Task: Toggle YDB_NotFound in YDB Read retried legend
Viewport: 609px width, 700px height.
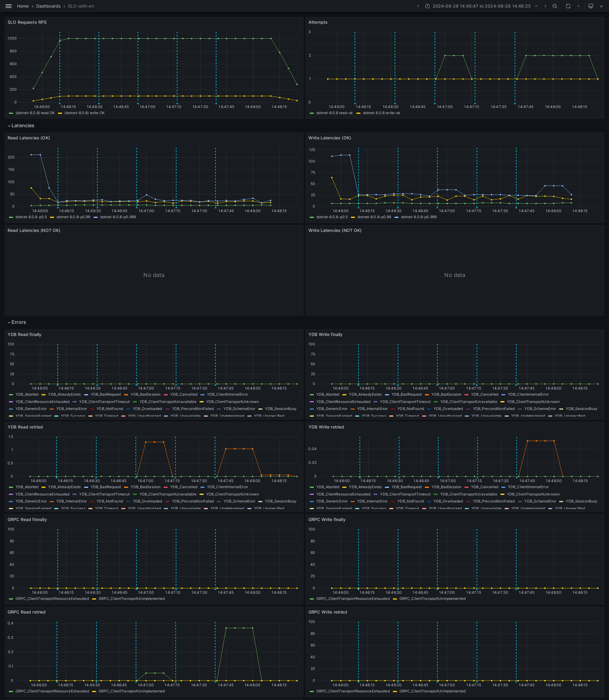Action: click(x=110, y=501)
